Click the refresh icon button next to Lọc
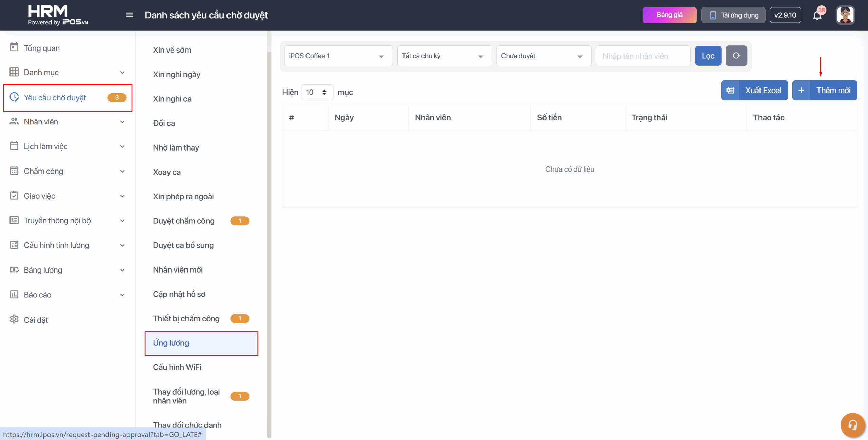 click(x=736, y=56)
